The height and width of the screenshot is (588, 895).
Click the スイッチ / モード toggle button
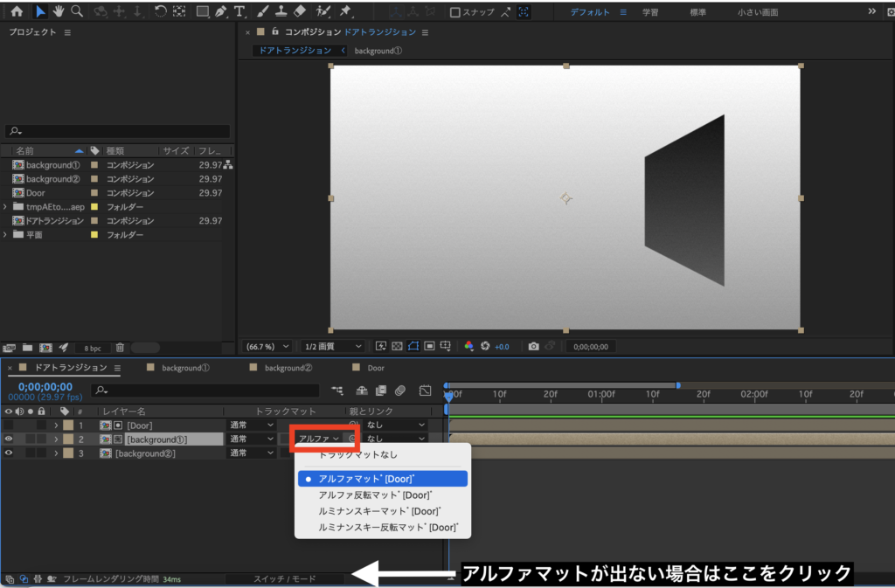tap(283, 578)
